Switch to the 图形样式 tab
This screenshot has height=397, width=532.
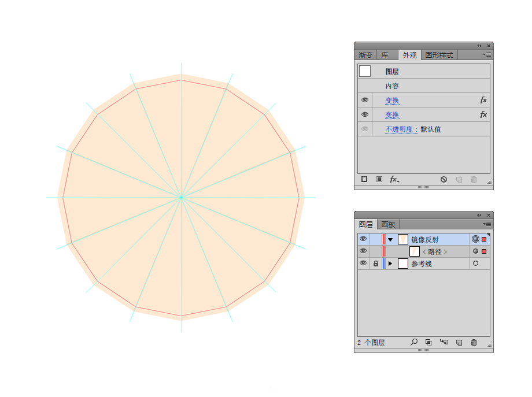(439, 55)
